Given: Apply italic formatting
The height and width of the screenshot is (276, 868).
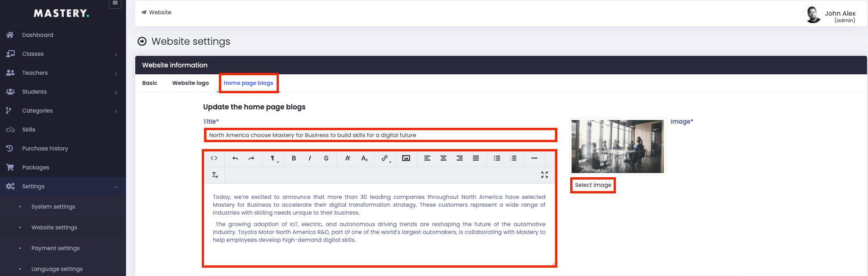Looking at the screenshot, I should (x=310, y=158).
